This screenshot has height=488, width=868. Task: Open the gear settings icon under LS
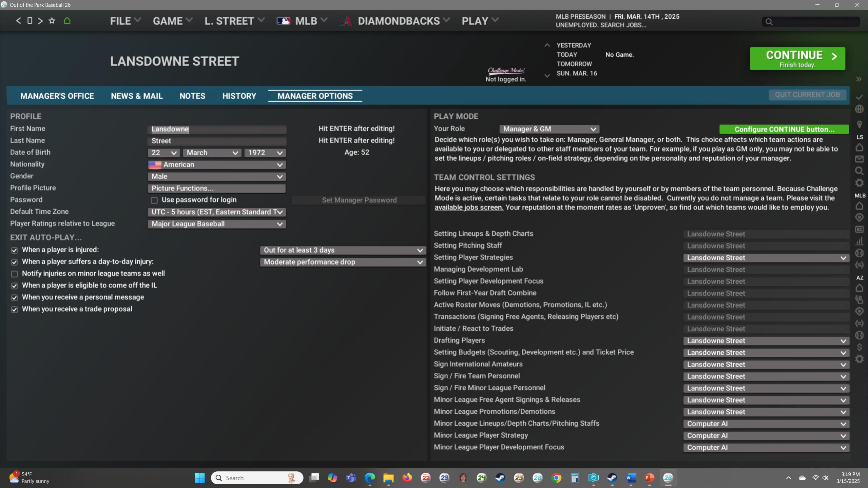click(859, 183)
